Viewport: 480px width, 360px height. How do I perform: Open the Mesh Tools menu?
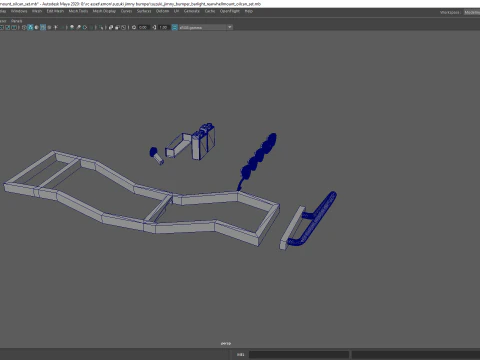click(x=78, y=11)
